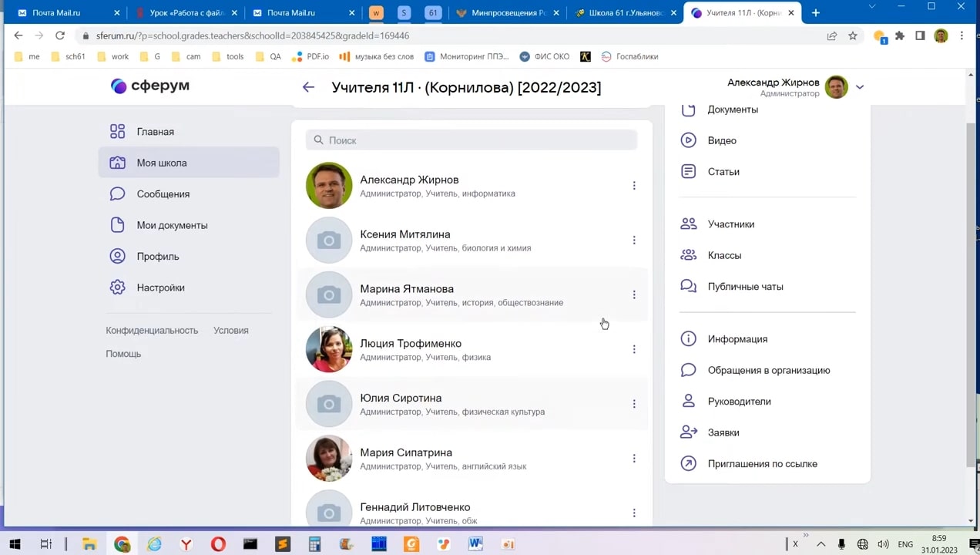Open the Главная section in sidebar
Screen dimensions: 980x555
(189, 132)
